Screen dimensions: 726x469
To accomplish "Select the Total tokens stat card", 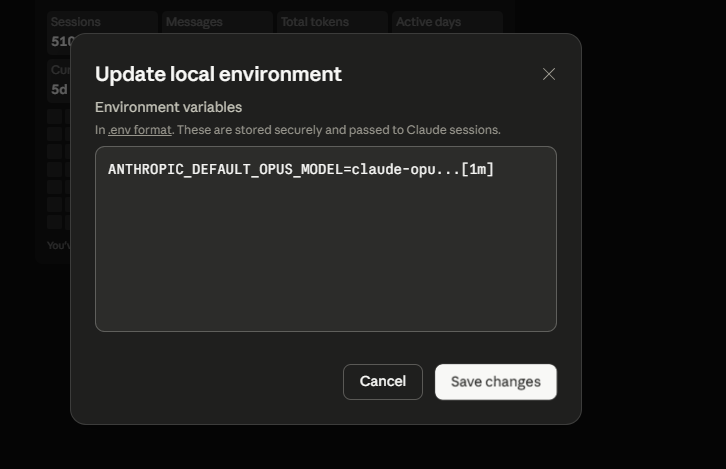I will [332, 22].
